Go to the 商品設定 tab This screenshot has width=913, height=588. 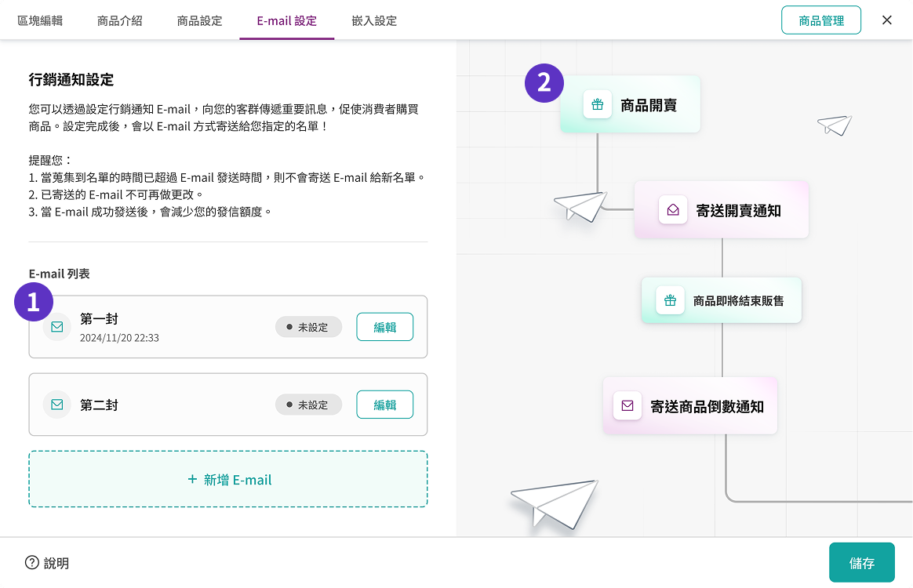point(200,21)
